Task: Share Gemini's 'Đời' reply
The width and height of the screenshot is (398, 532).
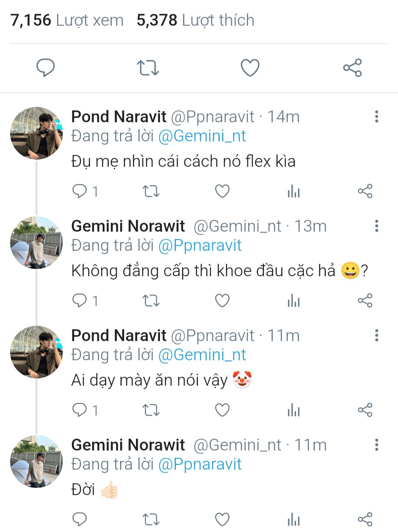Action: tap(365, 519)
